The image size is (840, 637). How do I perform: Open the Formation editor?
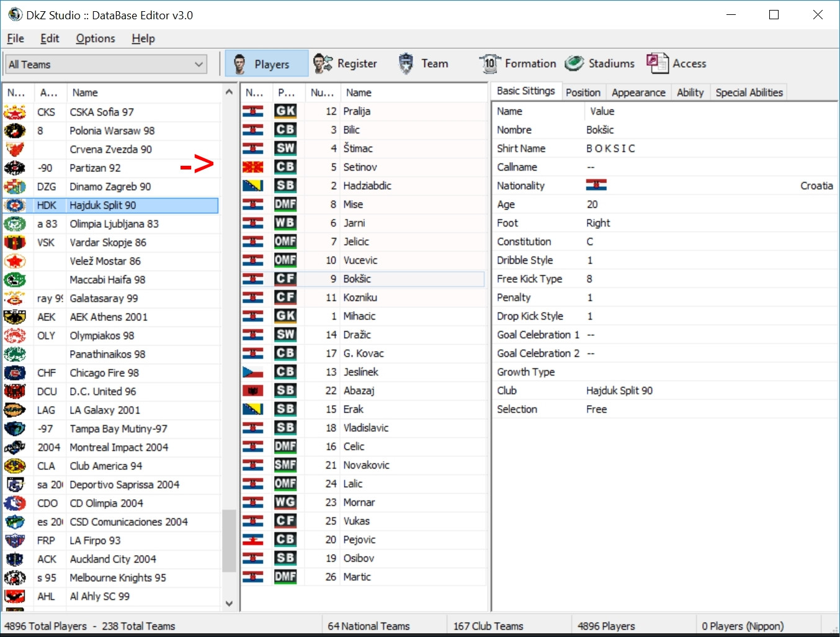(517, 63)
